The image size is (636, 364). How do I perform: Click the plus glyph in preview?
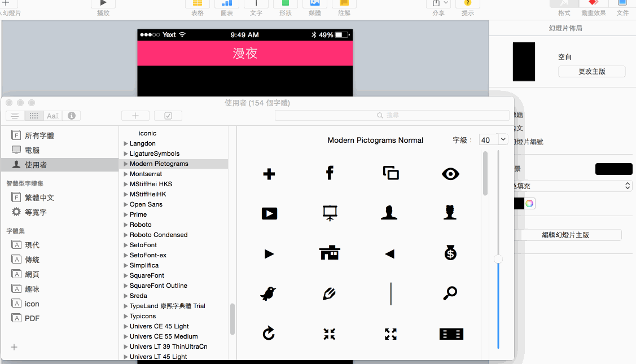pos(269,174)
